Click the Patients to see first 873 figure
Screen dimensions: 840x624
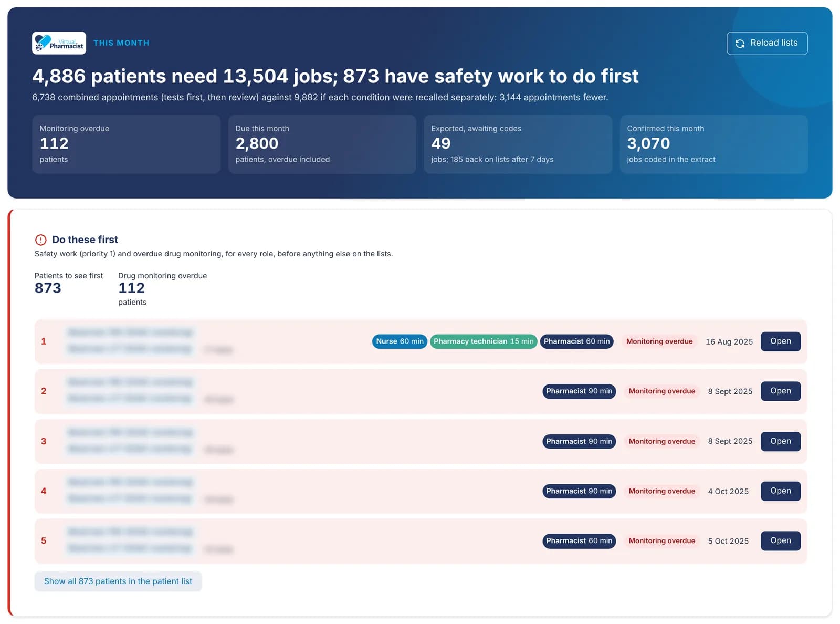(x=48, y=288)
